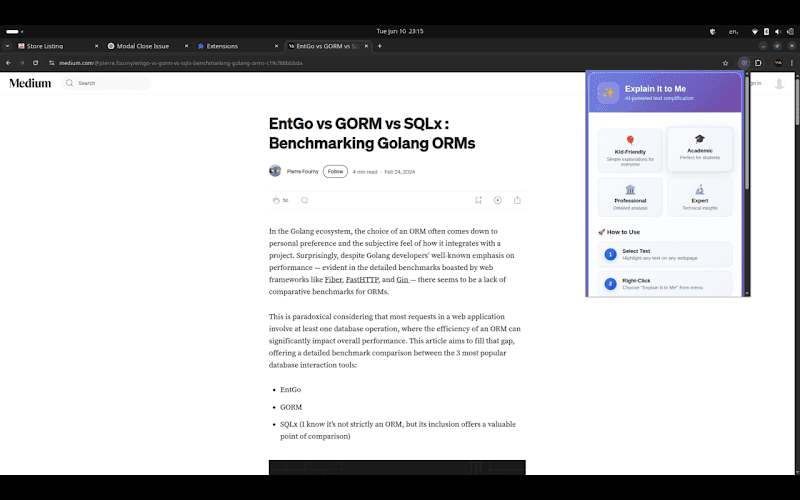The image size is (800, 500).
Task: Click the page vertical scrollbar thumb
Action: click(797, 100)
